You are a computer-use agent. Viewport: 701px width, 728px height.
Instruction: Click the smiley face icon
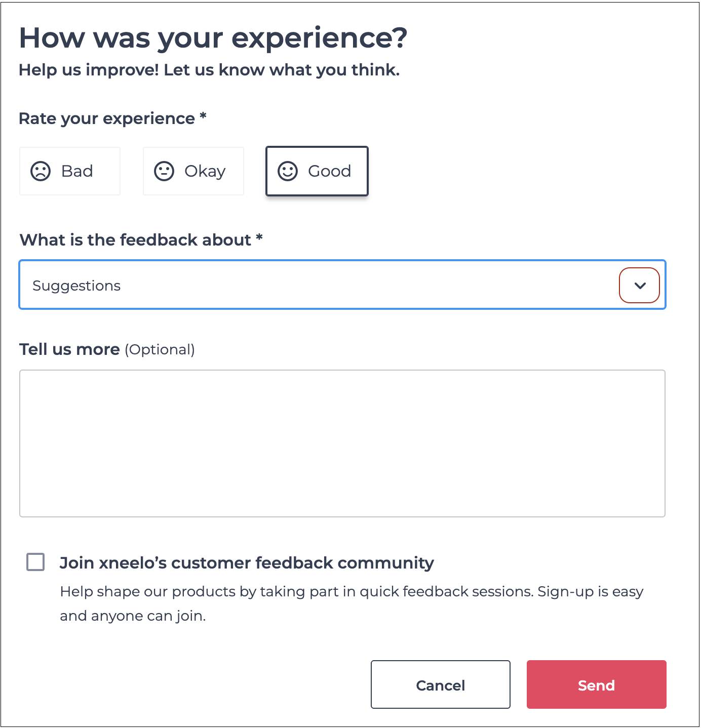pyautogui.click(x=288, y=171)
